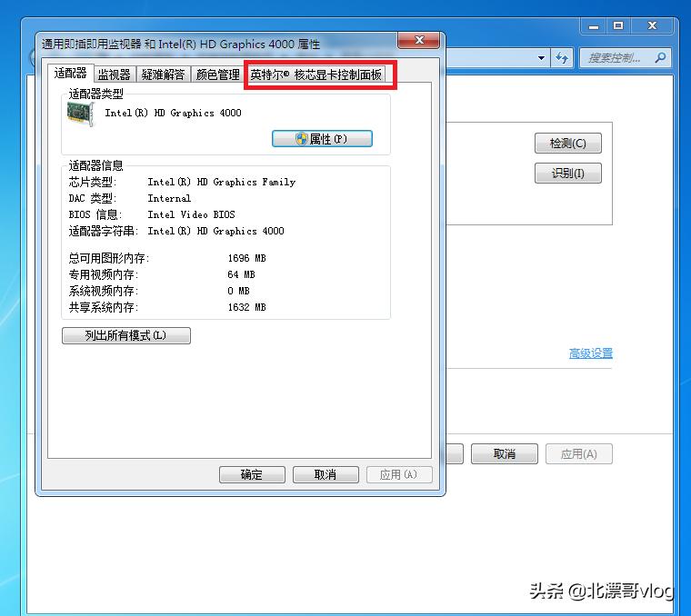Close the background control panel window
Viewport: 691px width, 616px height.
652,26
